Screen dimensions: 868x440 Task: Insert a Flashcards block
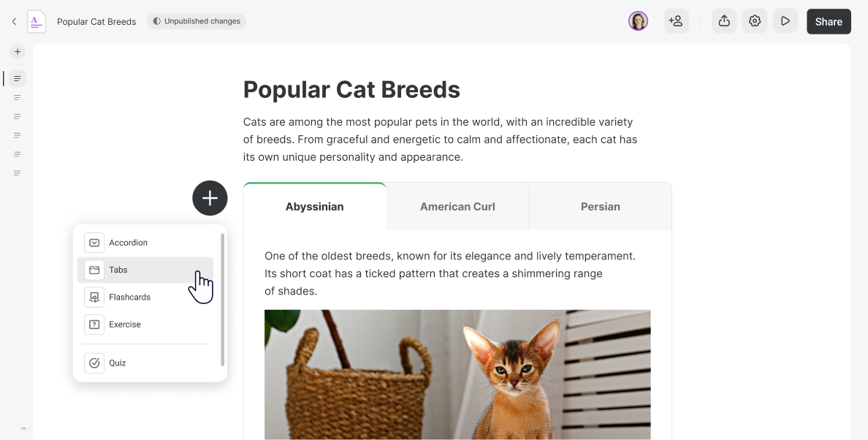pyautogui.click(x=145, y=297)
